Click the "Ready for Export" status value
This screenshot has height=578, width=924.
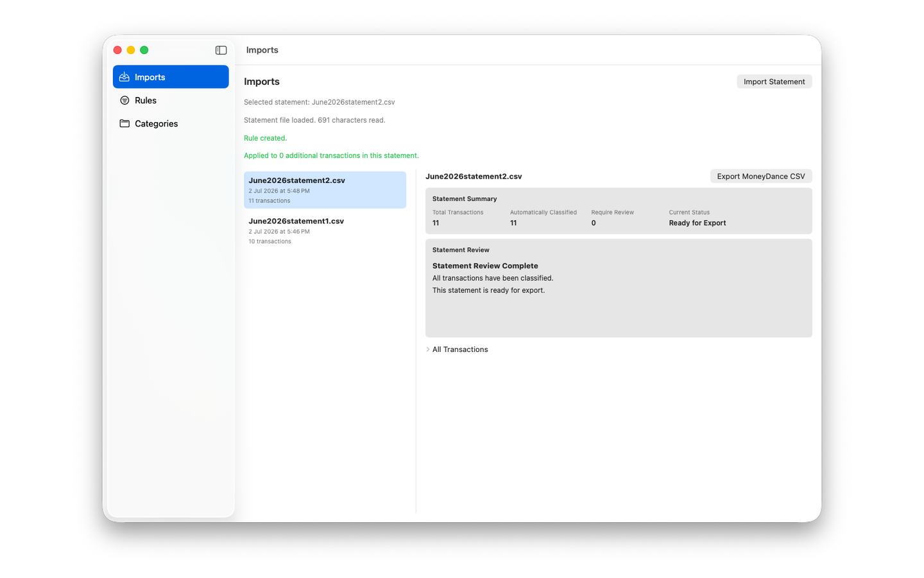point(697,223)
